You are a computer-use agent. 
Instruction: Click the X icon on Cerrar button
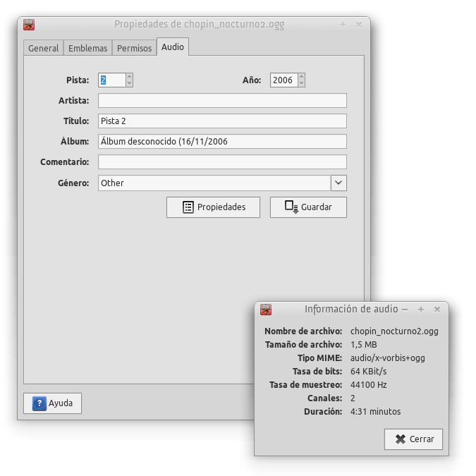(401, 439)
